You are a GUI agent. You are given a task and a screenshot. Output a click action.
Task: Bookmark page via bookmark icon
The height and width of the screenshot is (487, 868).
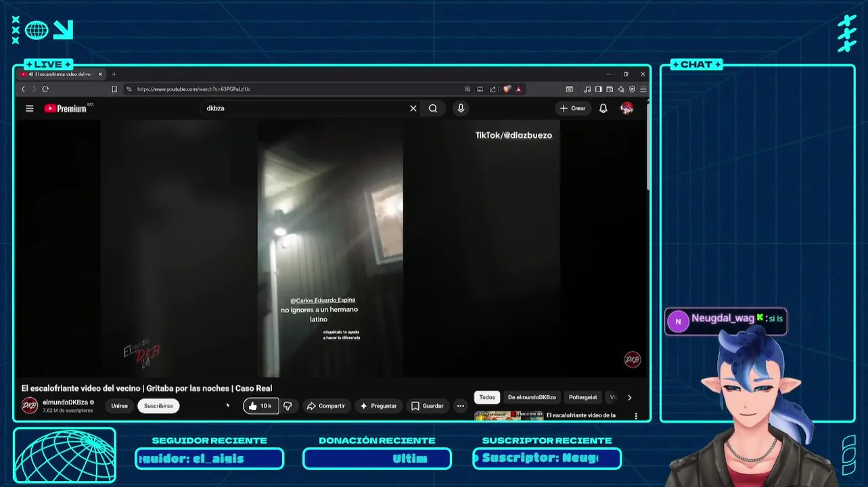tap(114, 89)
